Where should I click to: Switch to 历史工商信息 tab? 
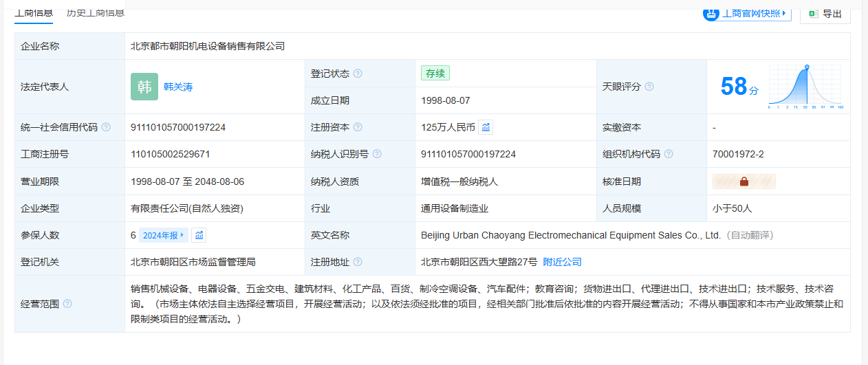(96, 12)
